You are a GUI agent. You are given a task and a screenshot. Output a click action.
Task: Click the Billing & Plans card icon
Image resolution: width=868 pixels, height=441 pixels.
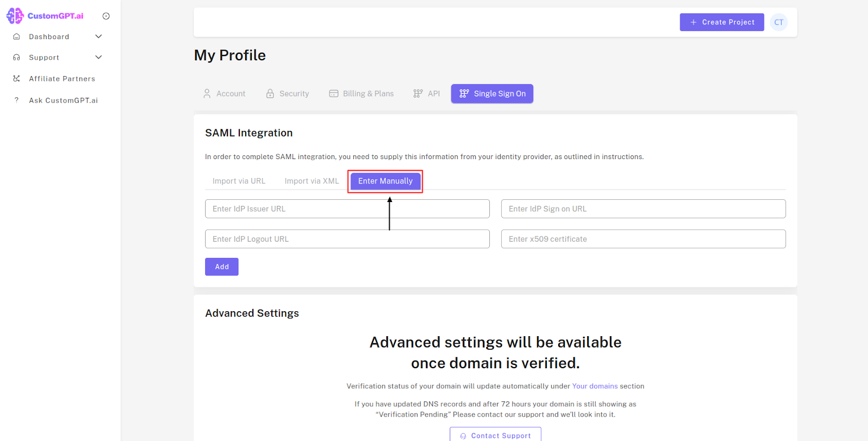[334, 93]
